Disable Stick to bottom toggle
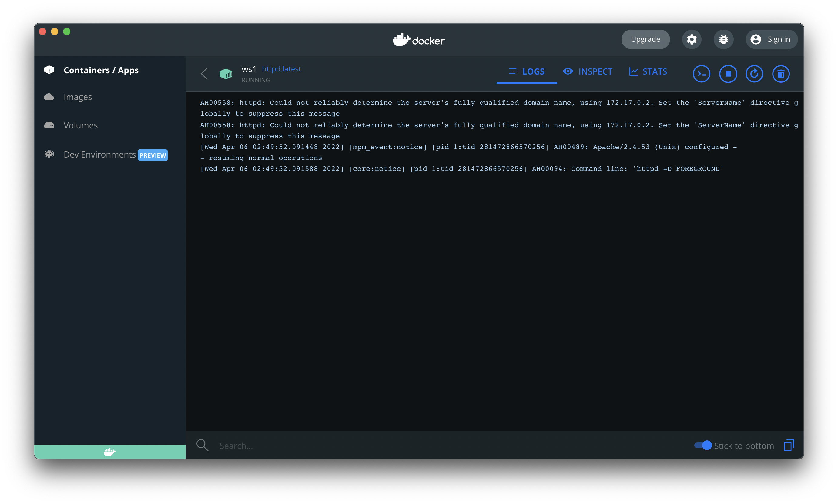The width and height of the screenshot is (838, 504). 703,445
